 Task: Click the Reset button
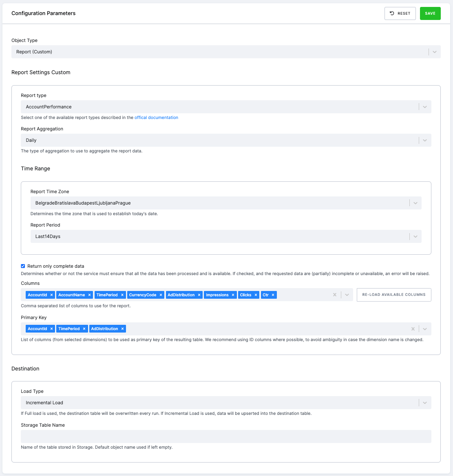(x=400, y=13)
